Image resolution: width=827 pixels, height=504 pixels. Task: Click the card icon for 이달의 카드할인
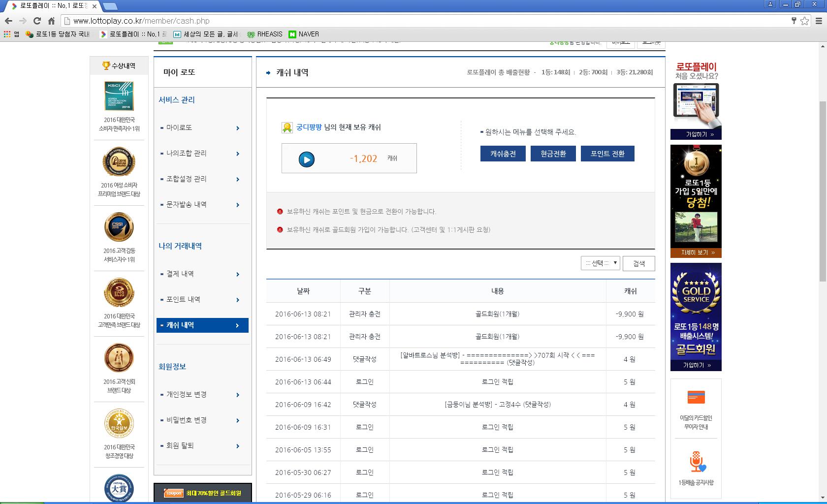coord(696,397)
